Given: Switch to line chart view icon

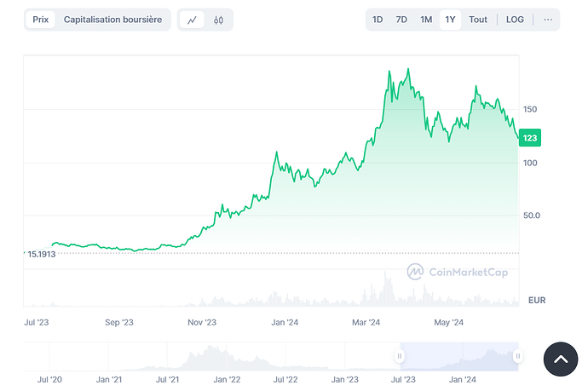Looking at the screenshot, I should click(192, 20).
